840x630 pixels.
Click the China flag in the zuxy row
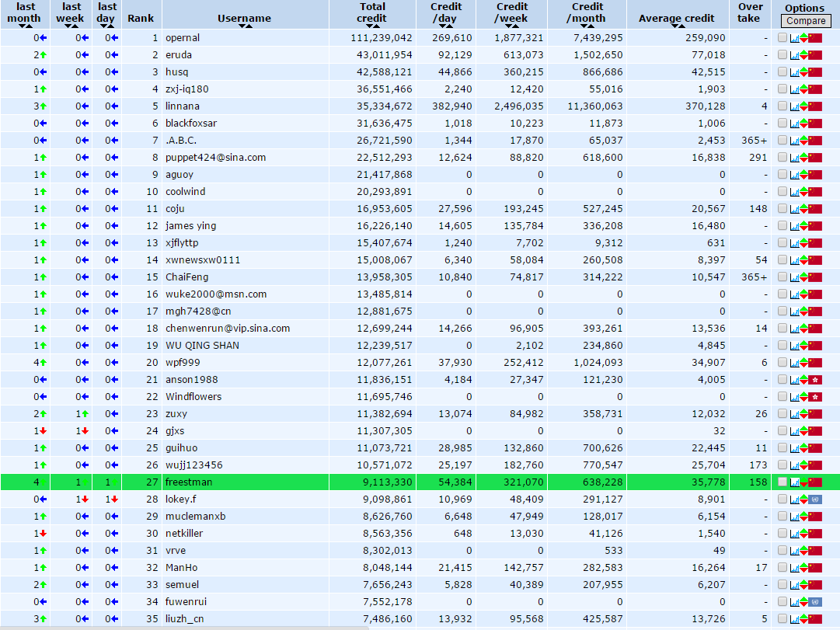pyautogui.click(x=815, y=414)
